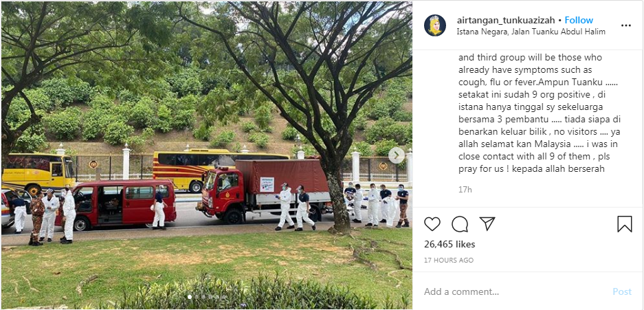Jump to second carousel dot indicator

197,297
